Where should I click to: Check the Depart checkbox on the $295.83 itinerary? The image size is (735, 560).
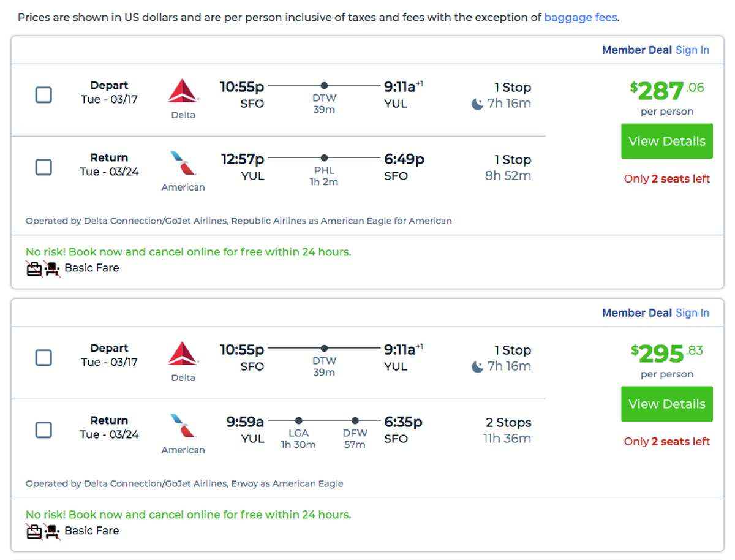[x=43, y=357]
